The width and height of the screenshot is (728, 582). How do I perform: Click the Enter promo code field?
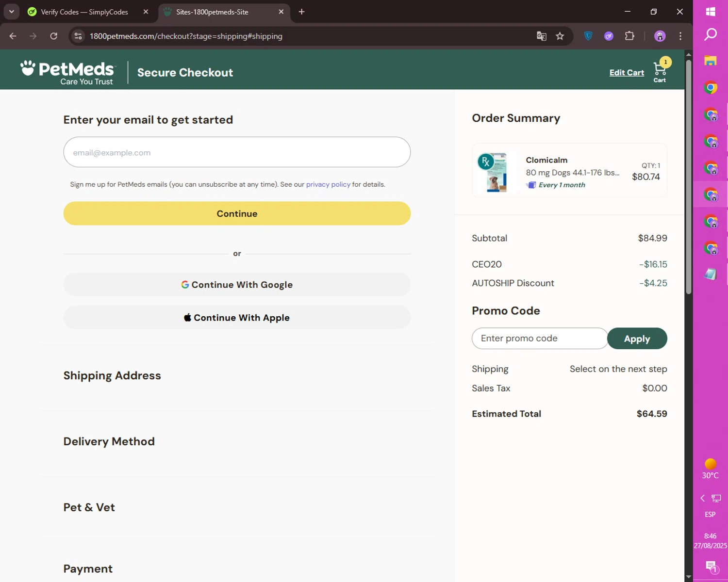click(x=539, y=339)
